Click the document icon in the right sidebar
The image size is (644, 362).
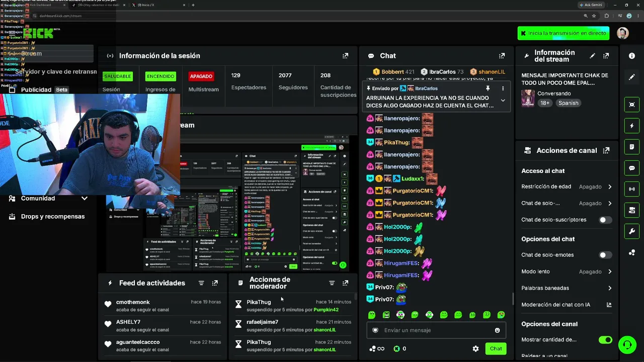coord(632,147)
